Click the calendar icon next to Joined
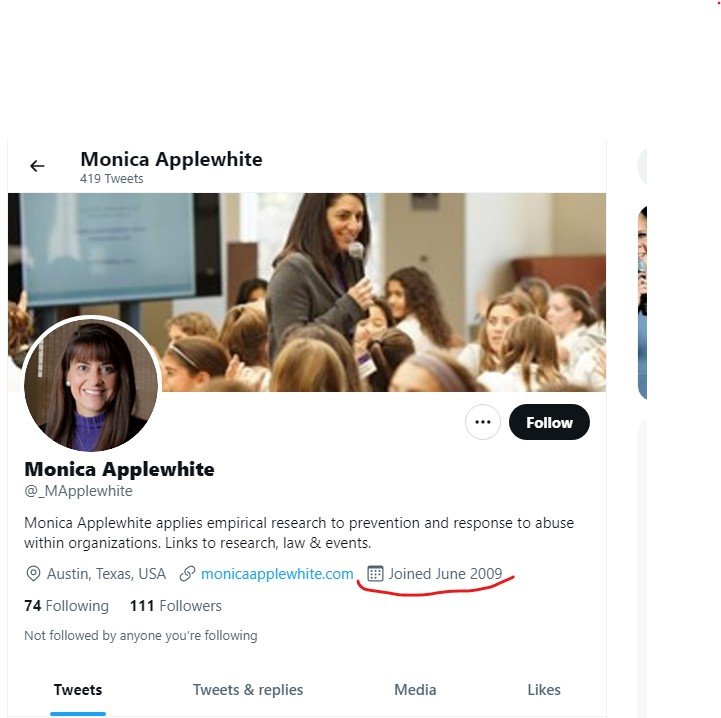The width and height of the screenshot is (721, 718). click(375, 574)
